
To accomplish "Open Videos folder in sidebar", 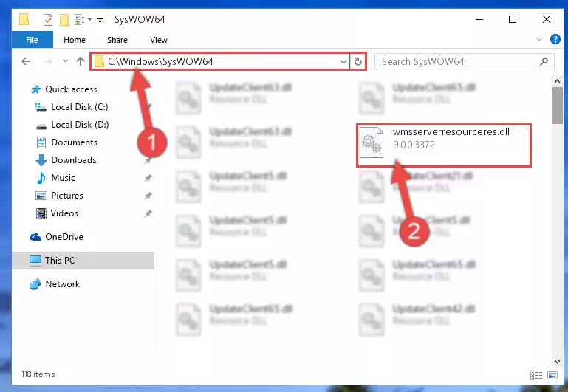I will (x=64, y=213).
